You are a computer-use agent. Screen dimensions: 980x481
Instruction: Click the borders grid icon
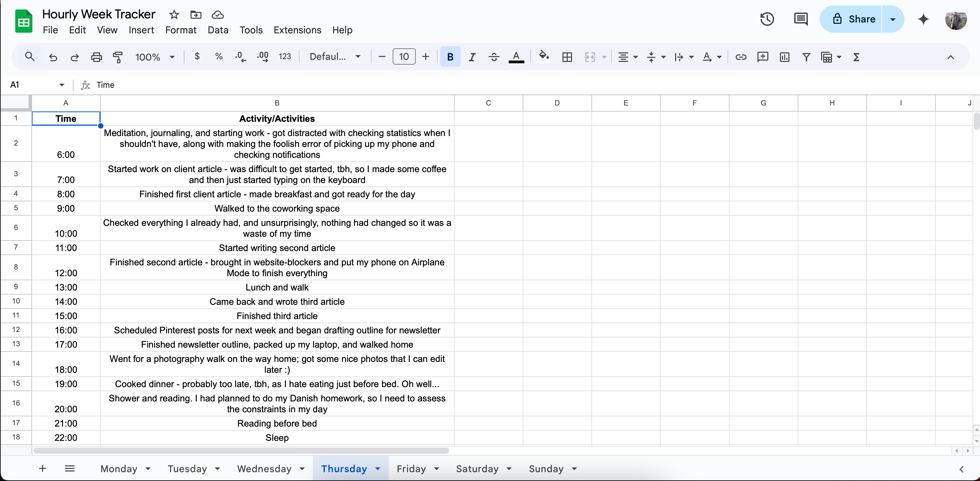coord(567,57)
